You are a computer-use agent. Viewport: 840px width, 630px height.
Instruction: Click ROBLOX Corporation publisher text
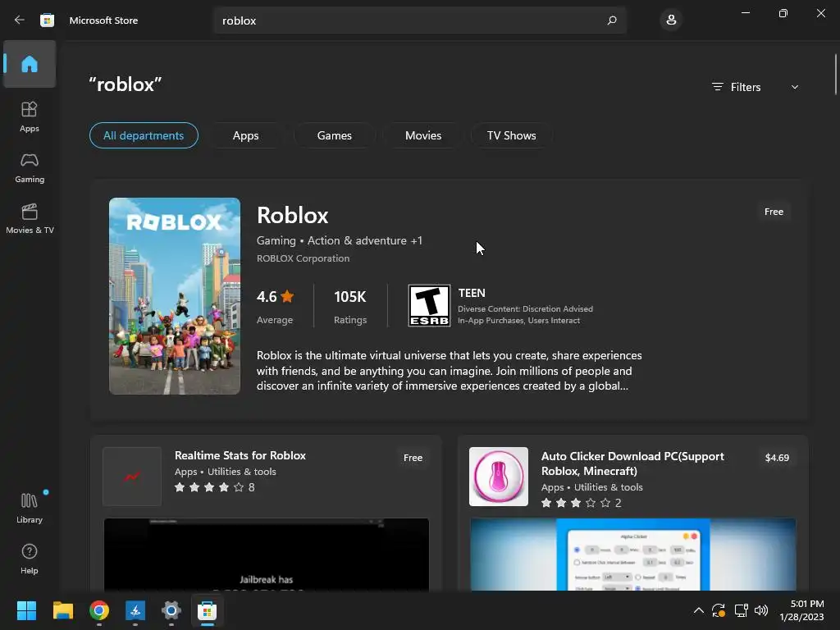click(303, 258)
